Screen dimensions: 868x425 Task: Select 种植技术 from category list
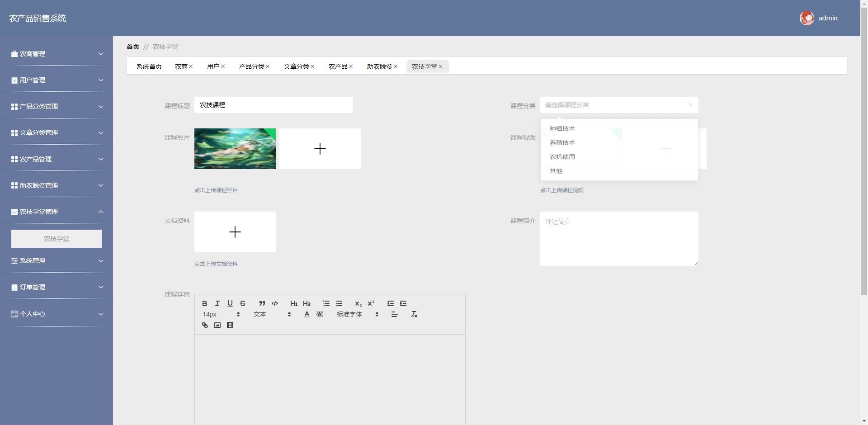point(562,128)
